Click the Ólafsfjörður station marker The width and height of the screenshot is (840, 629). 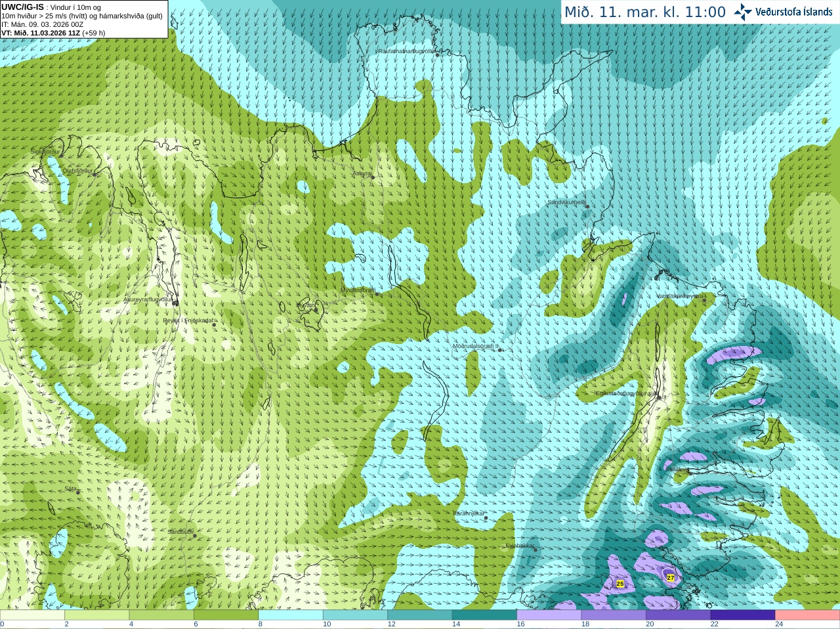(94, 175)
